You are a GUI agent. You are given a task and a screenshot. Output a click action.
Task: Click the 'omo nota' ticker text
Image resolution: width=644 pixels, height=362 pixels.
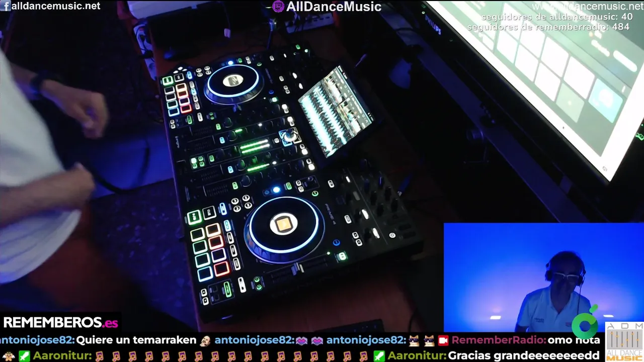coord(574,340)
